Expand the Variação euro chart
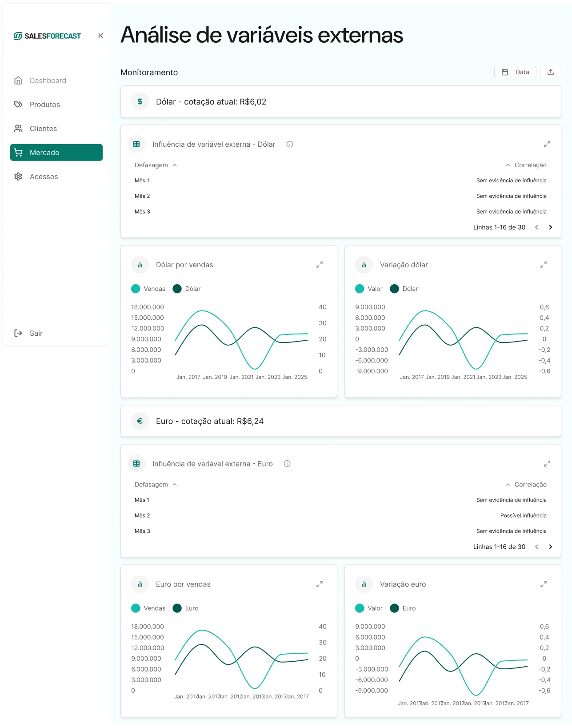Image resolution: width=572 pixels, height=728 pixels. tap(544, 584)
